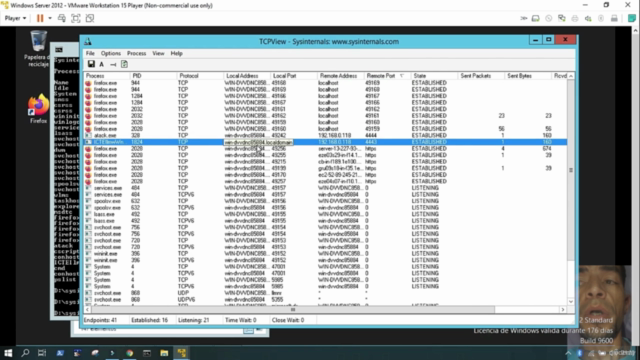Click the File Explorer folder taskbar icon
Viewport: 640px width, 360px height.
click(164, 353)
